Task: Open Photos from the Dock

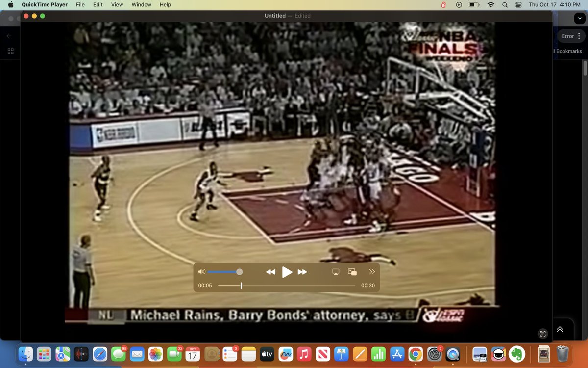Action: [155, 353]
